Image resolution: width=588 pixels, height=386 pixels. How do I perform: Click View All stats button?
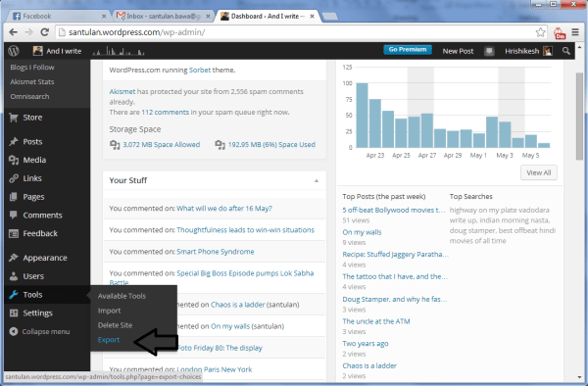coord(538,172)
